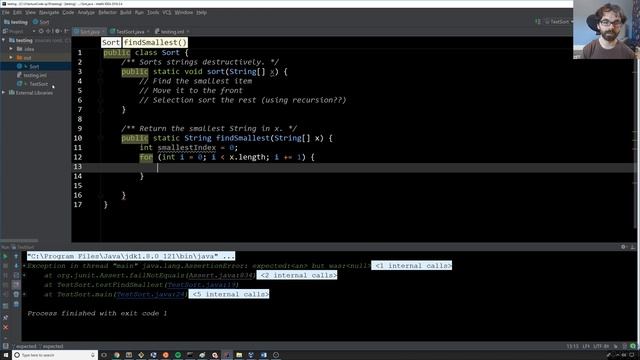Click the red X close icon in Run panel

tap(5, 327)
